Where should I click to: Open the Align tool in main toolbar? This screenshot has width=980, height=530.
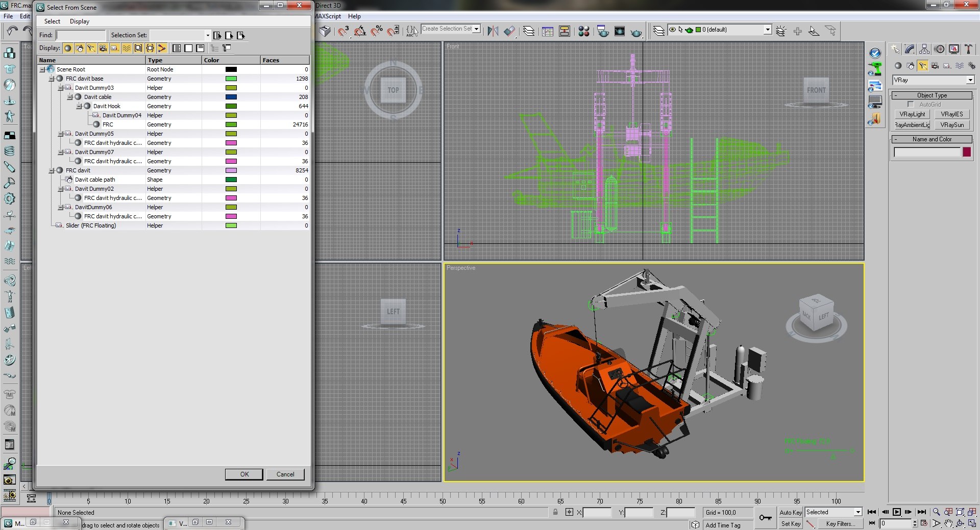coord(509,31)
